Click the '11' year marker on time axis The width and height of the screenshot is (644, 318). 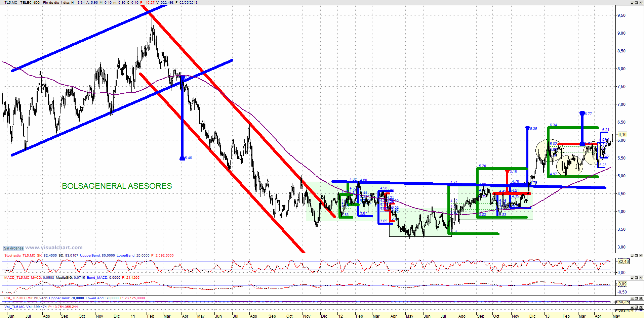pyautogui.click(x=133, y=316)
